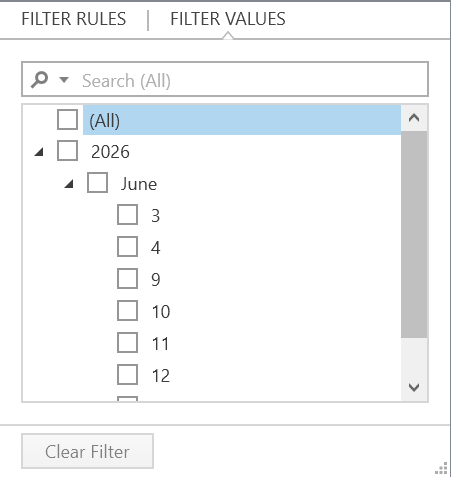Viewport: 451px width, 477px height.
Task: Tick the day 12 checkbox
Action: pyautogui.click(x=127, y=375)
